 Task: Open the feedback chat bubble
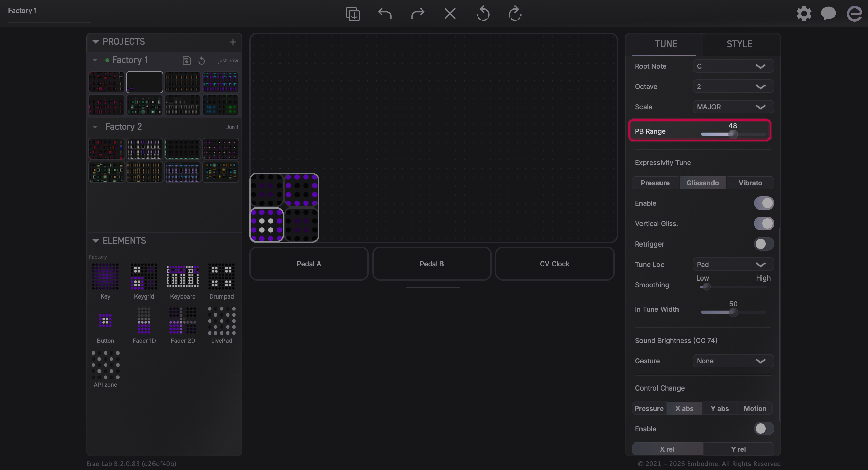pos(828,14)
